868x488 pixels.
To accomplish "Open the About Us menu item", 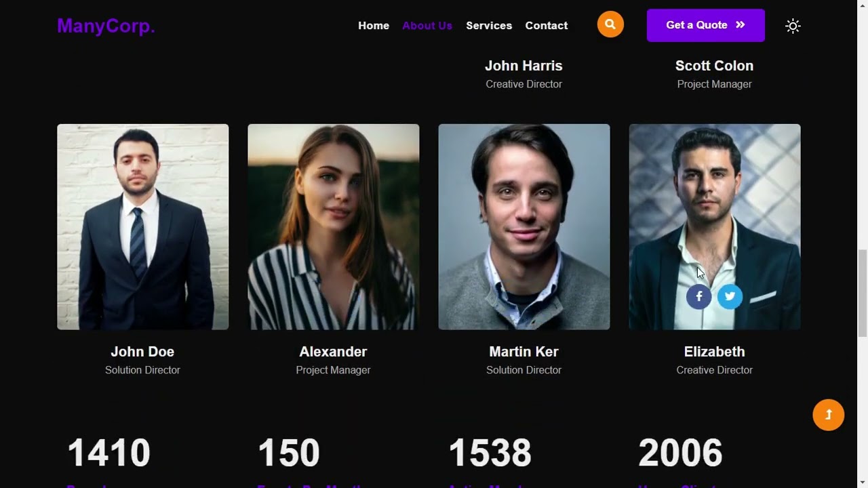I will point(427,26).
